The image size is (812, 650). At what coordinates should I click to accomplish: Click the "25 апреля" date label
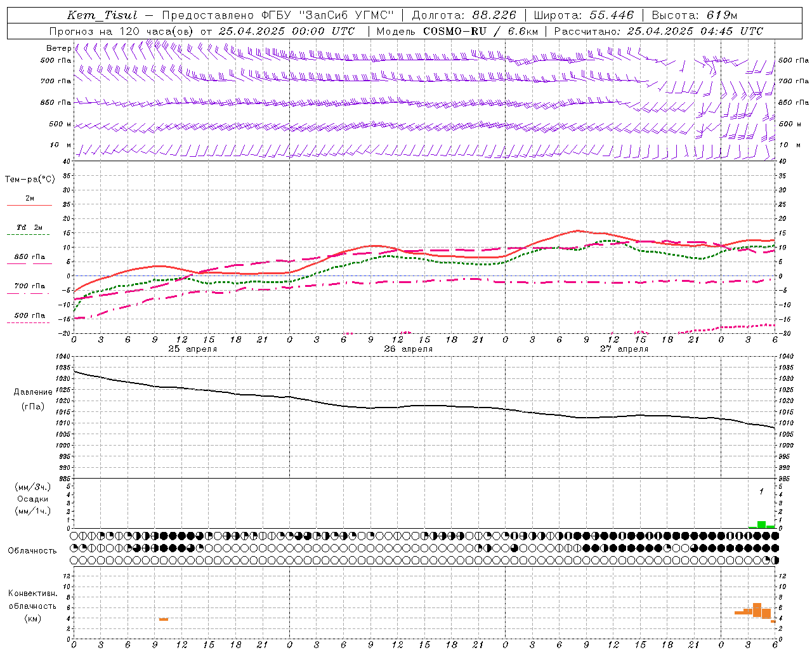pyautogui.click(x=192, y=349)
